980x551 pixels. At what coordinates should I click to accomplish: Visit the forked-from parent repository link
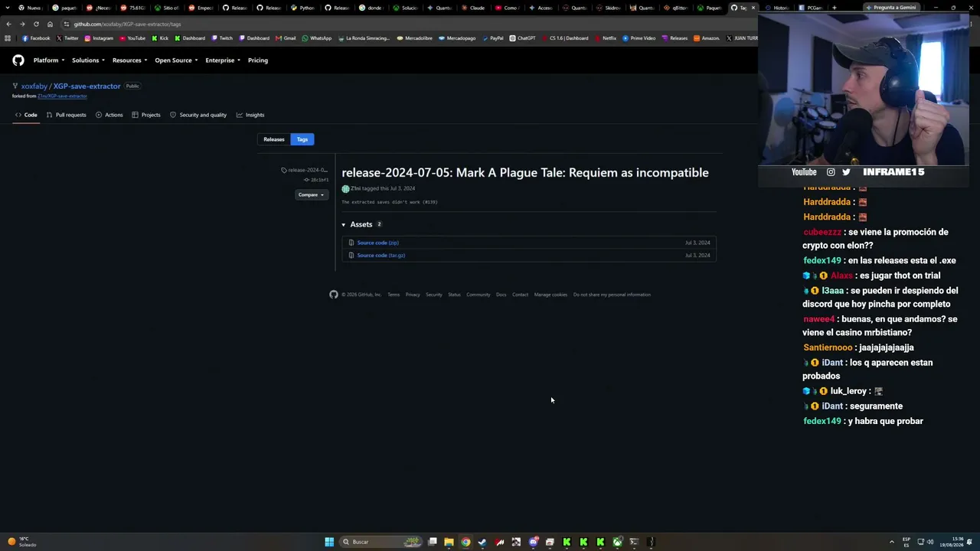62,96
